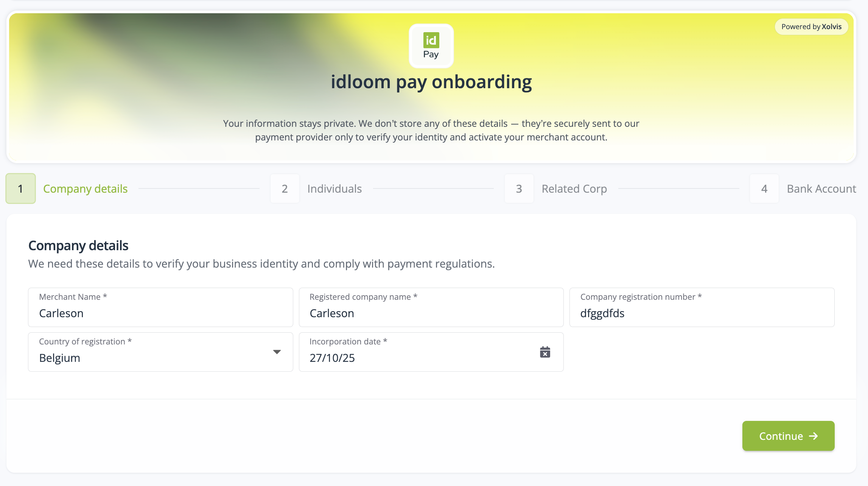Clear the incorporation date via calendar icon
The width and height of the screenshot is (868, 486).
coord(545,352)
